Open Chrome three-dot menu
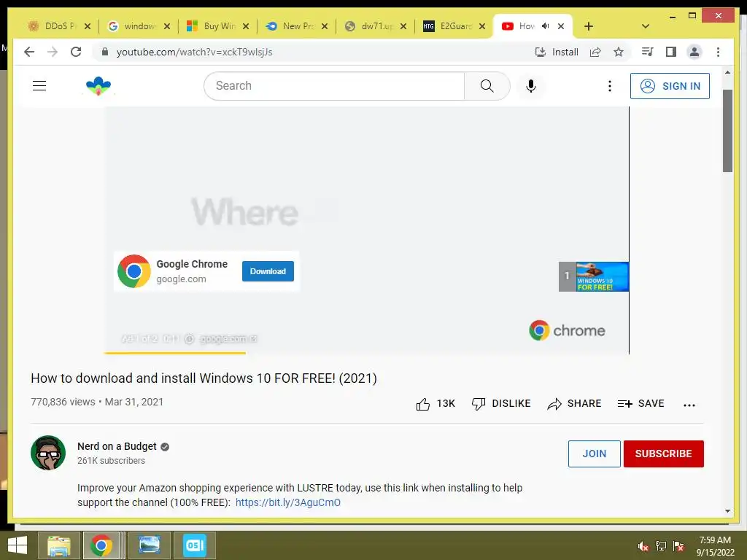This screenshot has width=747, height=560. tap(718, 52)
